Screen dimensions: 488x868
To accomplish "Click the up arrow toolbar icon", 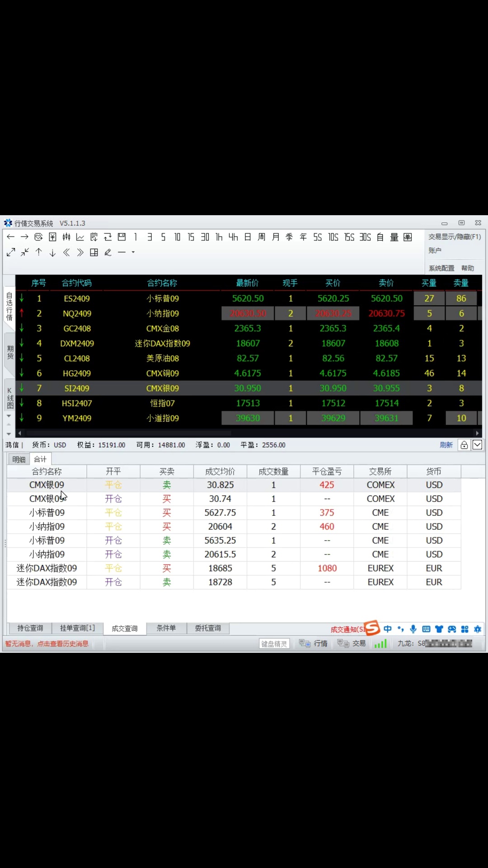I will point(38,252).
